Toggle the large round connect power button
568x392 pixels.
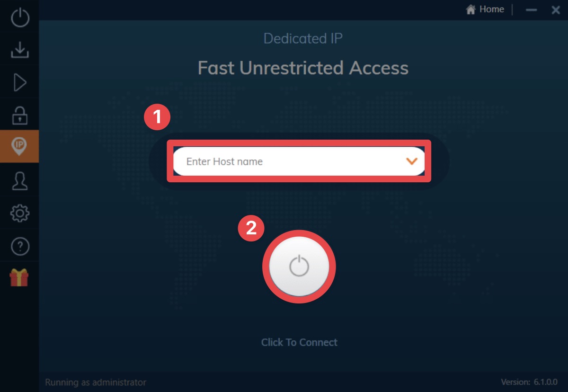tap(299, 267)
